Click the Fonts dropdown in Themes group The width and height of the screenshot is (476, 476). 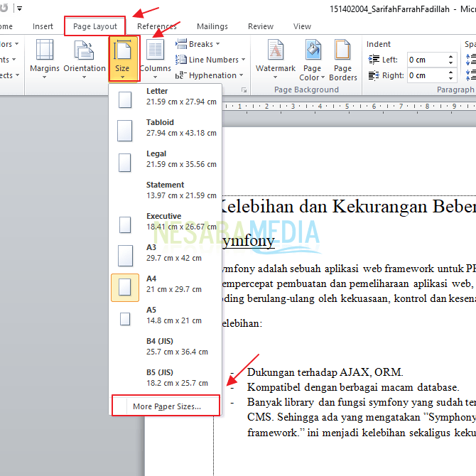tap(8, 60)
